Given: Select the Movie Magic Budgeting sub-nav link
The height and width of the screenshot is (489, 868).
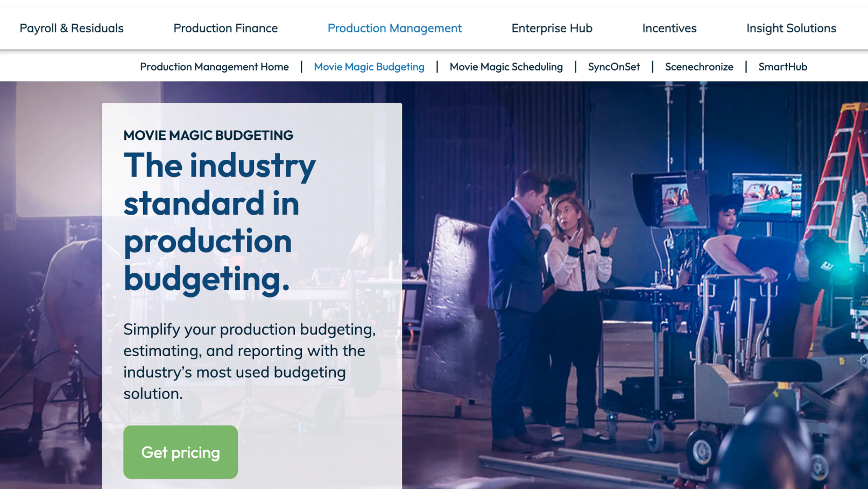Looking at the screenshot, I should 369,67.
